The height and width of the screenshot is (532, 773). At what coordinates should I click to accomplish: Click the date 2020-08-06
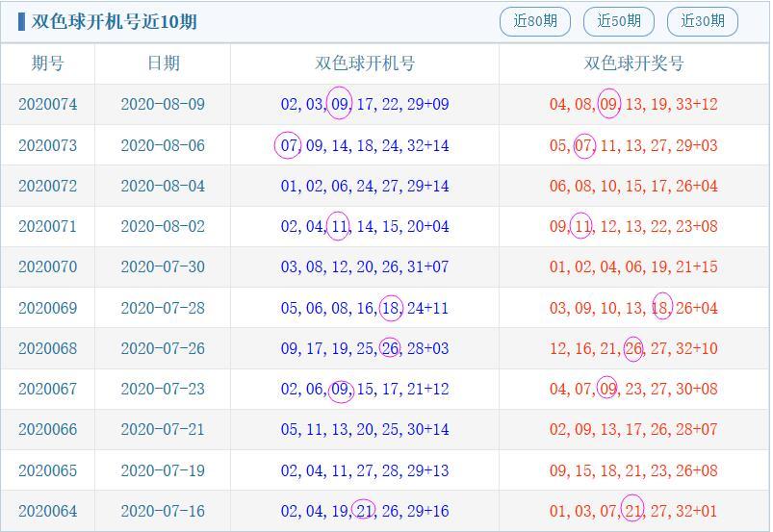coord(163,145)
